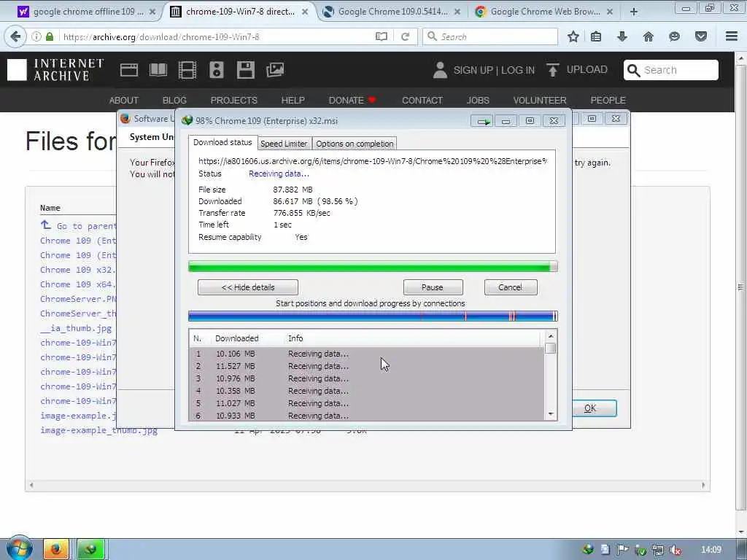Click the Internet Archive logo
Viewport: 747px width, 560px height.
point(55,70)
